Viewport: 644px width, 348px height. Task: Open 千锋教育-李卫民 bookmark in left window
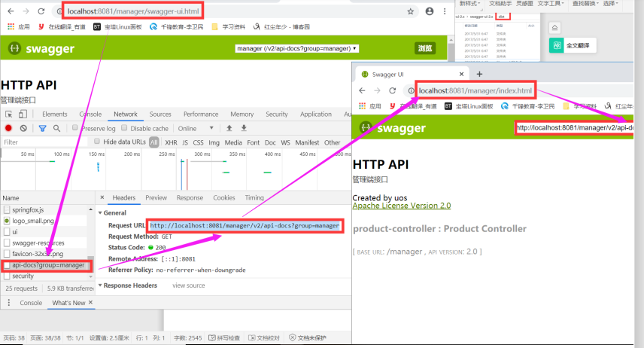[177, 26]
